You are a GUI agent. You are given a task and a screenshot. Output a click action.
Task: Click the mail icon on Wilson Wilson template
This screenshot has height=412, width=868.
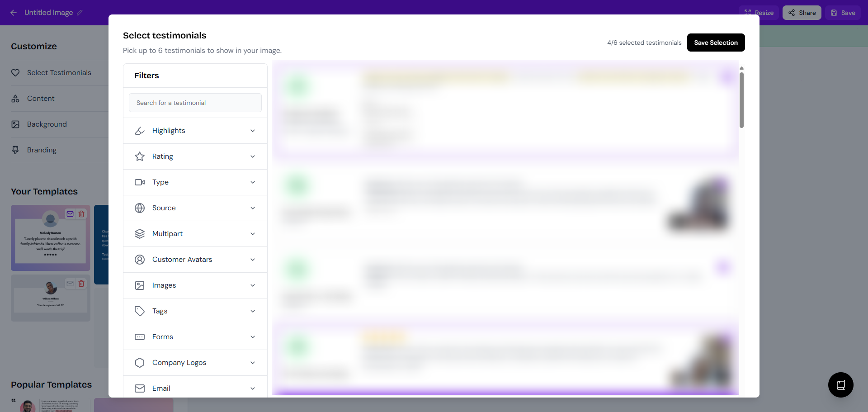(x=70, y=284)
